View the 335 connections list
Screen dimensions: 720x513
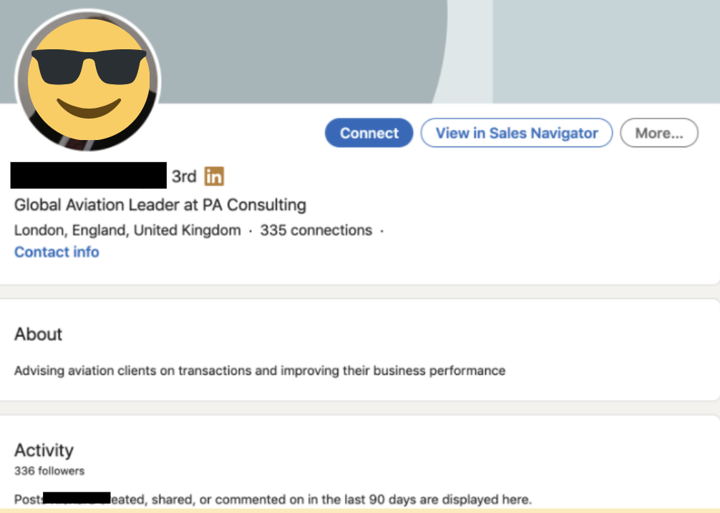tap(316, 230)
